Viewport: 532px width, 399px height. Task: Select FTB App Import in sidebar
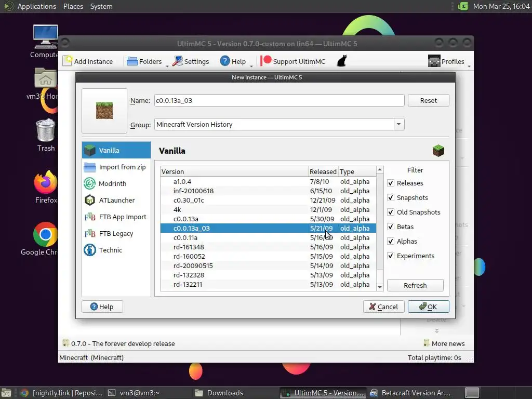click(116, 217)
